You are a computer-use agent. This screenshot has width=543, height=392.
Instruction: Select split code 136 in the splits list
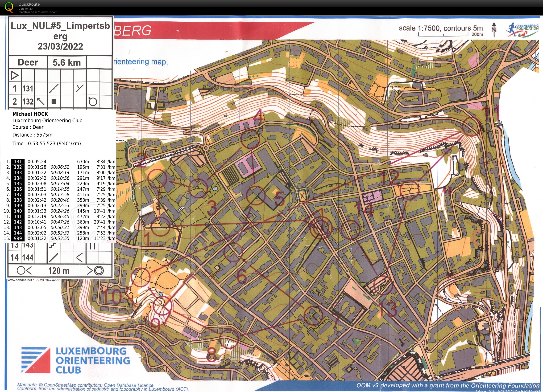click(x=18, y=189)
